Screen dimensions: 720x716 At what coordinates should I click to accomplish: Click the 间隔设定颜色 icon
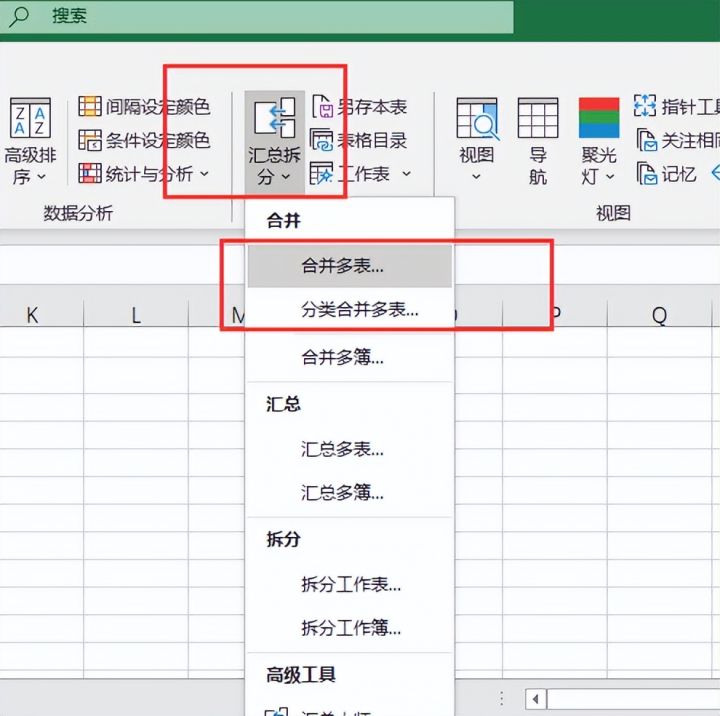(90, 107)
